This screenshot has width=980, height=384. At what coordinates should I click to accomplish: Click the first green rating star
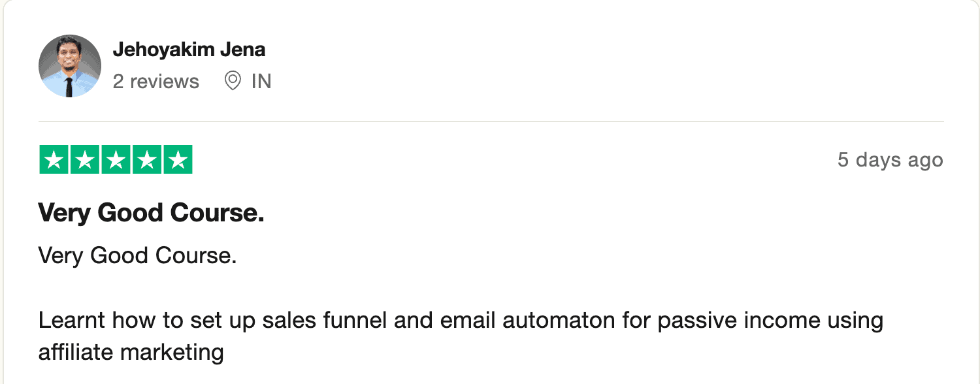point(54,160)
